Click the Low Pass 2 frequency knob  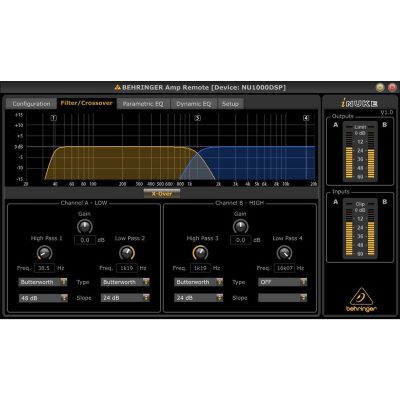tap(127, 253)
